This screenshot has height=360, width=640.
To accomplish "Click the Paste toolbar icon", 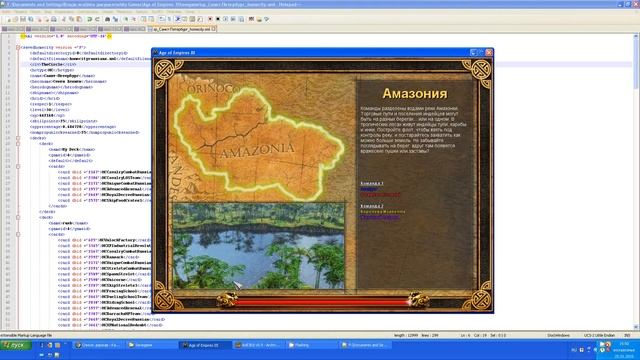I will [x=79, y=19].
